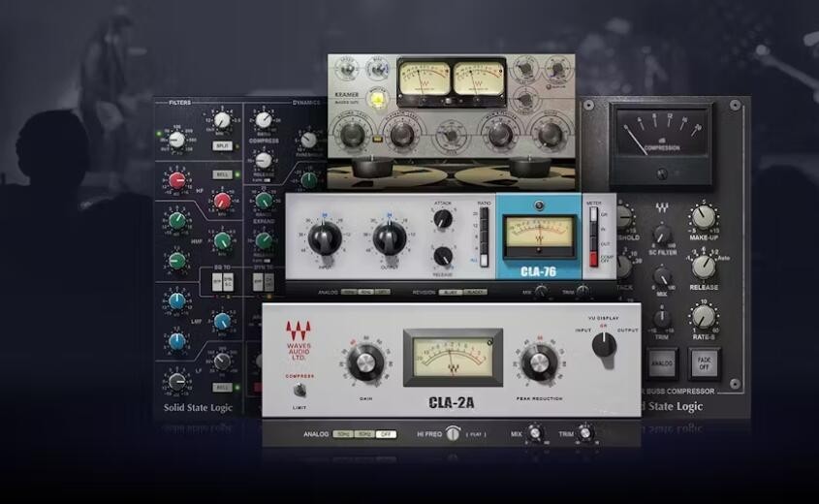Screen dimensions: 819x504
Task: Click the CLA-76 VU meter display
Action: (x=539, y=236)
